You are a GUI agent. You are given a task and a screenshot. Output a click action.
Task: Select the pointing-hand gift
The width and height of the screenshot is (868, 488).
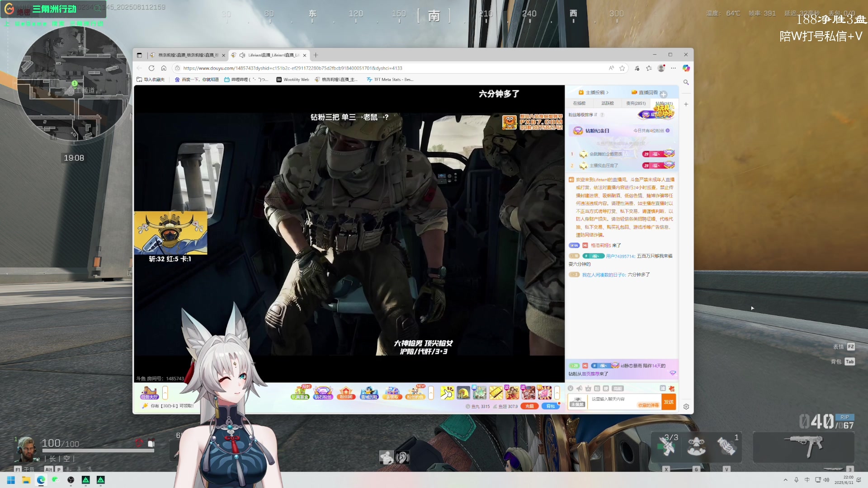[x=447, y=393]
